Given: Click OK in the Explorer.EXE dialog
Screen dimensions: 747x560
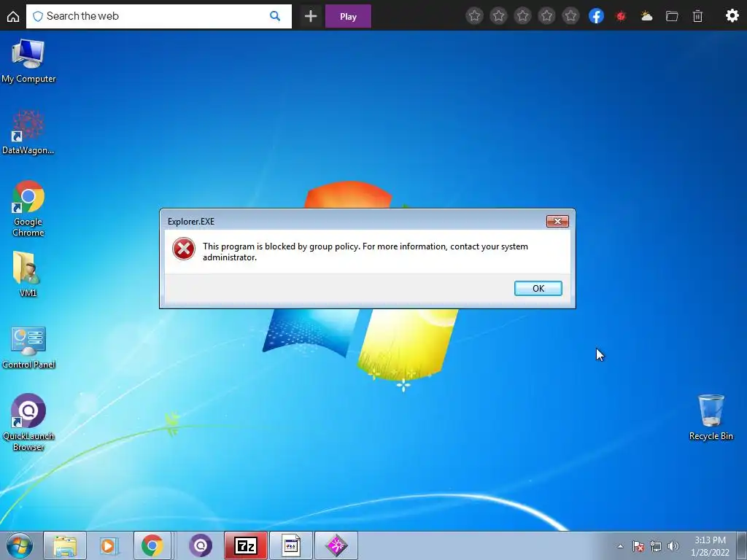Looking at the screenshot, I should (x=538, y=288).
